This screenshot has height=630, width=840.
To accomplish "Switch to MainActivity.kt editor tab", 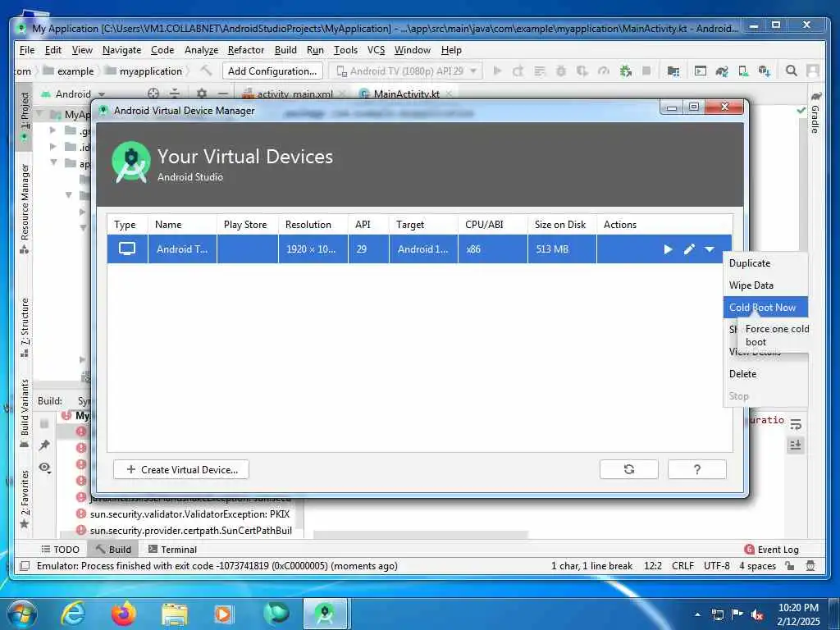I will (x=407, y=94).
